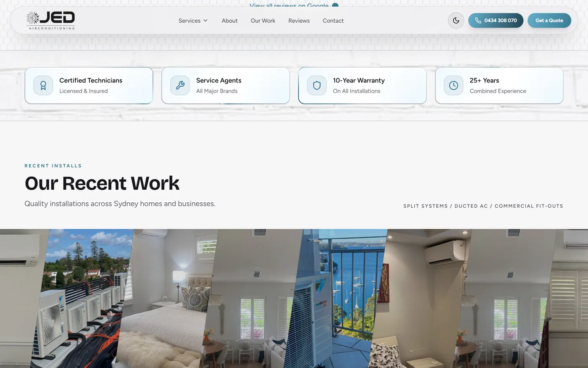Go to the Our Work page

click(x=263, y=21)
